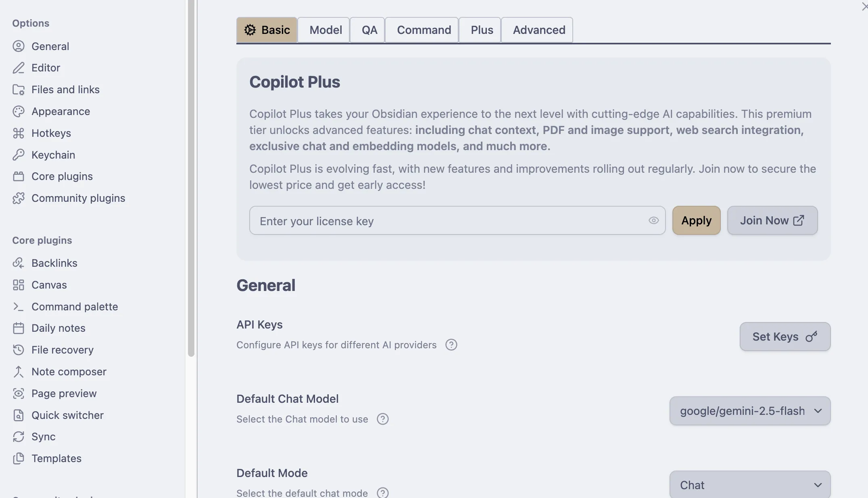Toggle license key visibility eye icon
This screenshot has width=868, height=498.
click(x=654, y=220)
